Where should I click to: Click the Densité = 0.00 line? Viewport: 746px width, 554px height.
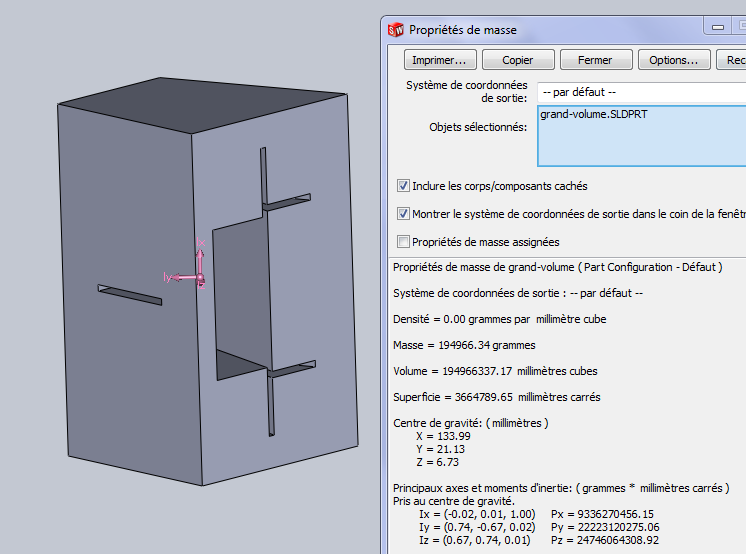pyautogui.click(x=500, y=319)
